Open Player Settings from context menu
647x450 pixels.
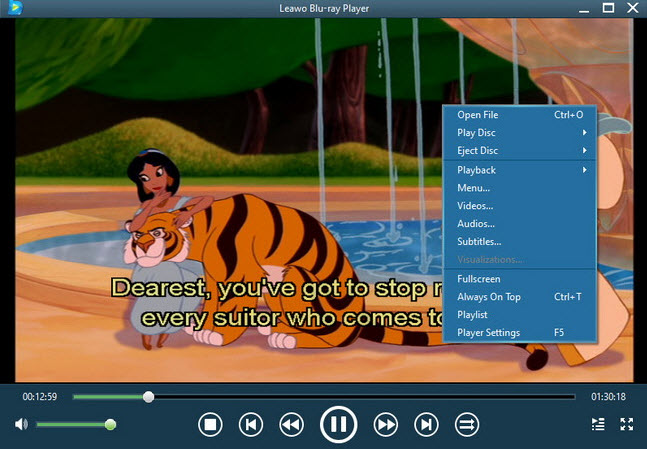(x=520, y=332)
